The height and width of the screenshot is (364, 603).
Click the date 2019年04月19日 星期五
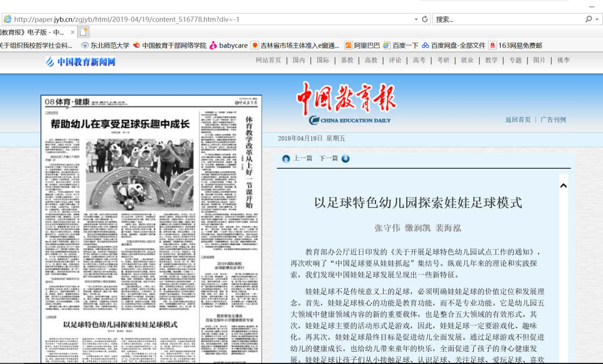point(312,138)
